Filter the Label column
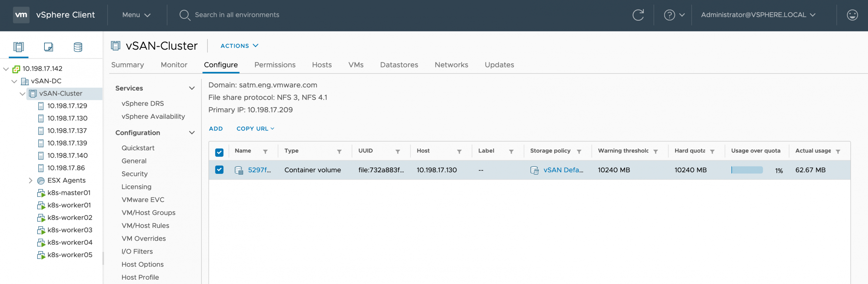868x284 pixels. [x=511, y=151]
